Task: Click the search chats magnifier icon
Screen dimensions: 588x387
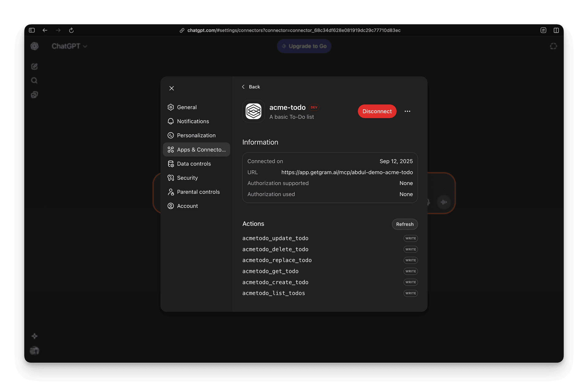Action: (34, 80)
